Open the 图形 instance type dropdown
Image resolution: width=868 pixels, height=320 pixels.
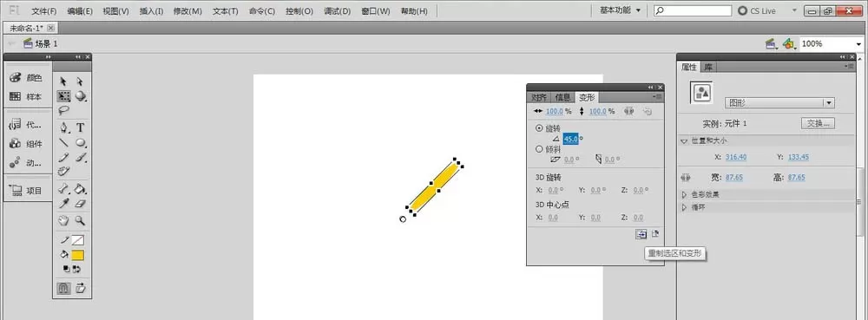click(x=779, y=103)
